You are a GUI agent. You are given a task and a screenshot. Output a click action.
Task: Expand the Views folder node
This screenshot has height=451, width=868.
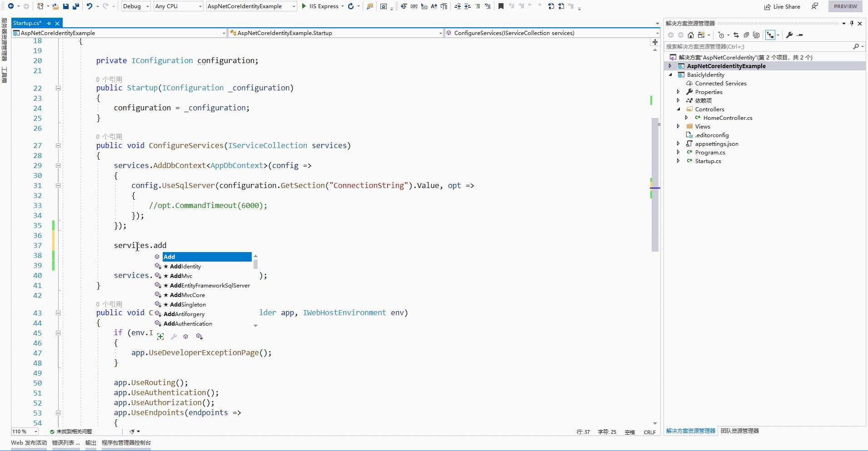point(678,127)
